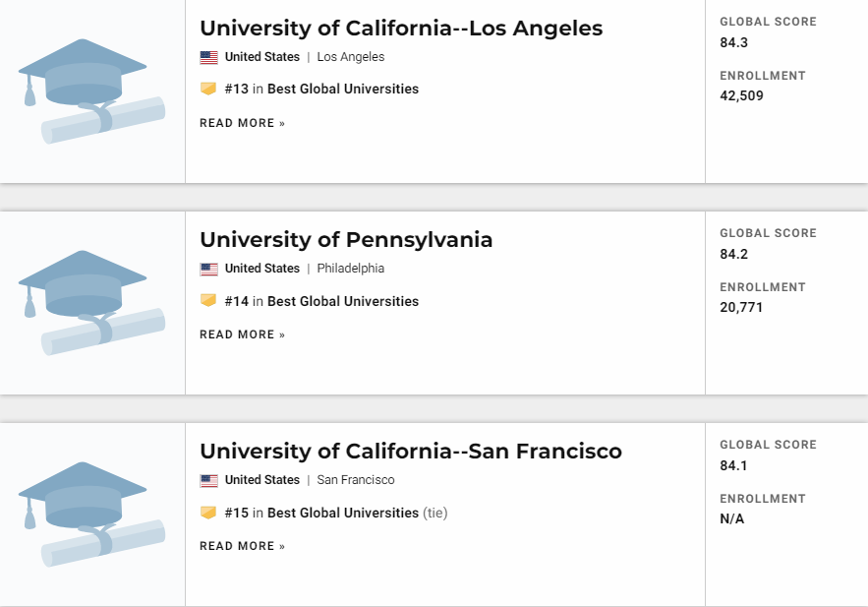Open the University of California--Los Angeles title link

click(x=401, y=28)
